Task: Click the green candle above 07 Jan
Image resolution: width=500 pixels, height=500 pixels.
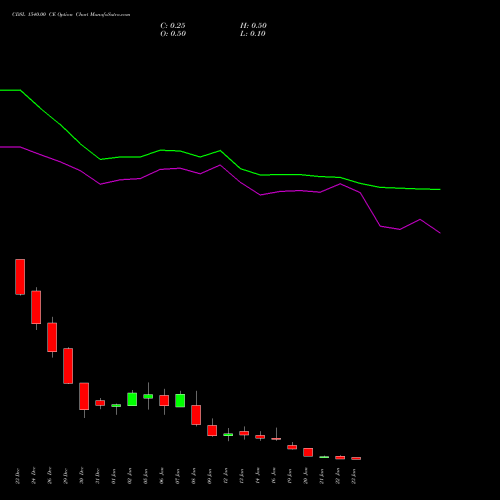Action: [180, 401]
